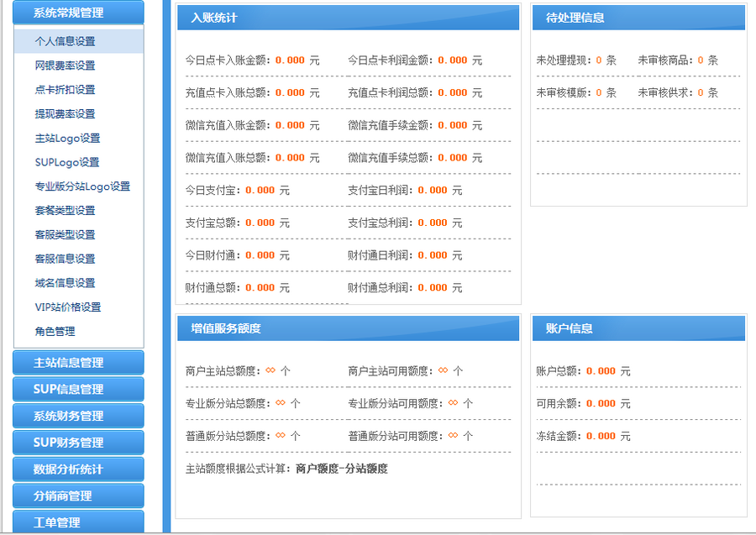The height and width of the screenshot is (535, 756).
Task: Expand the SUP财务管理 section
Action: coord(78,443)
